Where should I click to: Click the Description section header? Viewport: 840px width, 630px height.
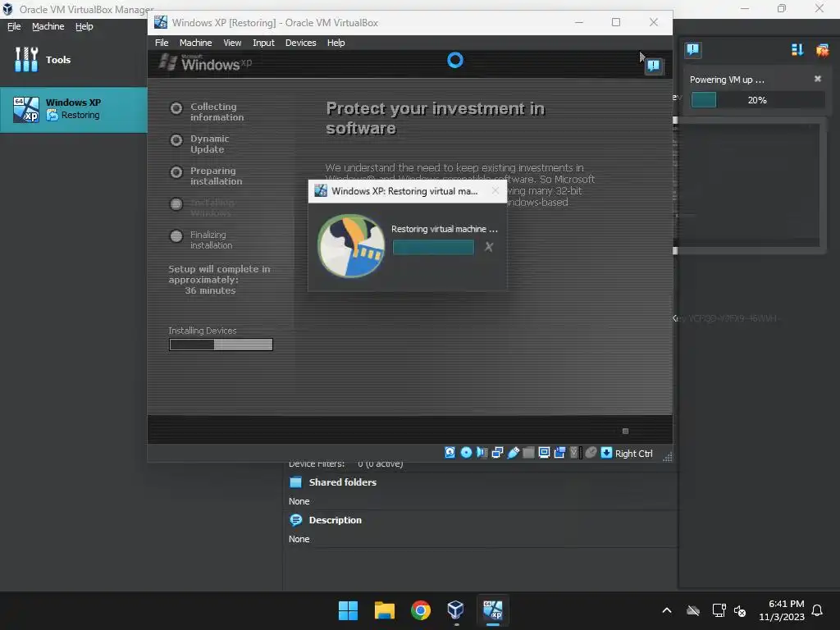click(x=335, y=520)
